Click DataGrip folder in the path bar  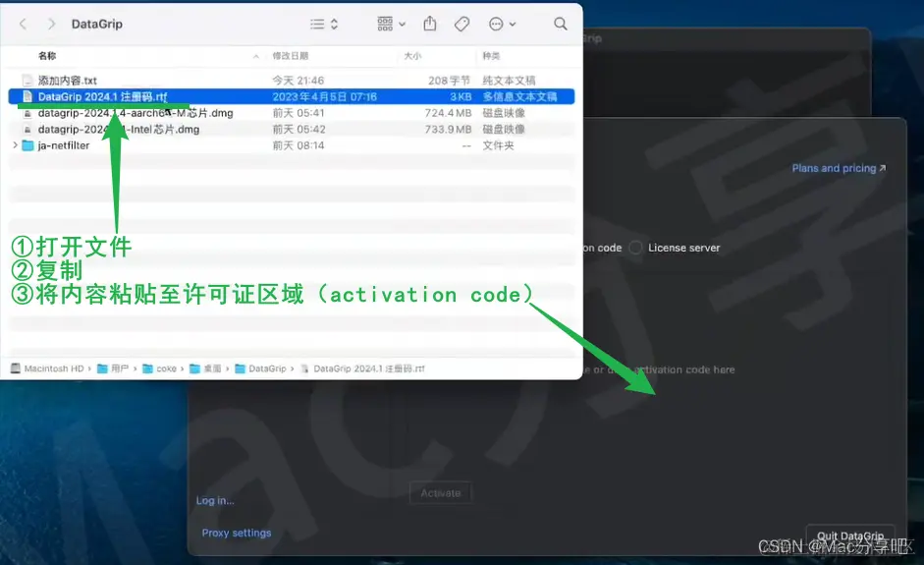click(260, 368)
